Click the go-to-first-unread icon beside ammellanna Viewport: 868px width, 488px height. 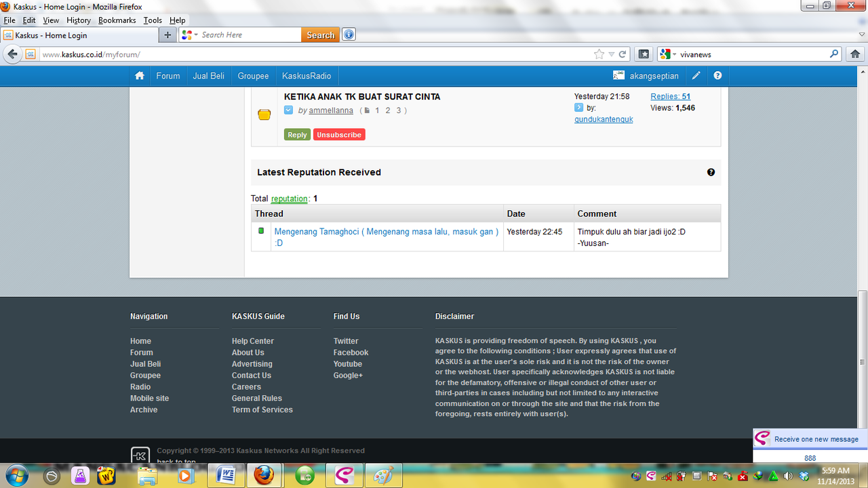[288, 110]
